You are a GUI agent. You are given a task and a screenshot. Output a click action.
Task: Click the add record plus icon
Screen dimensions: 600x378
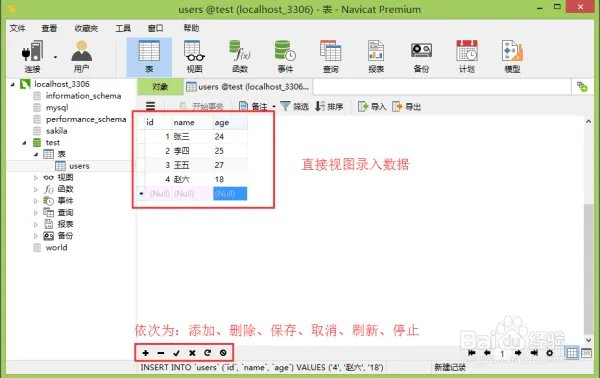click(x=145, y=353)
